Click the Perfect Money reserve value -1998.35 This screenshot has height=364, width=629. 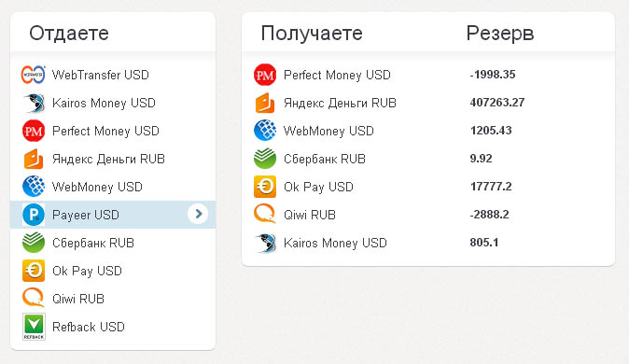coord(493,75)
